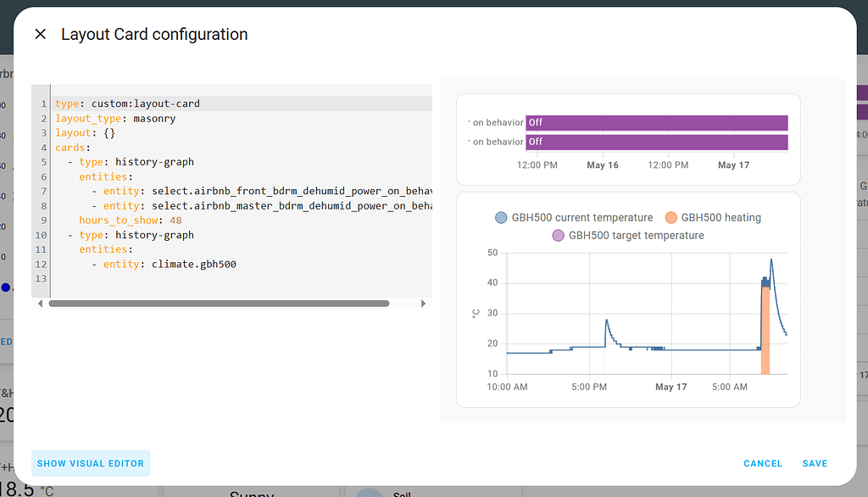Screen dimensions: 868x497
Task: Save the Layout Card configuration
Action: coord(815,463)
